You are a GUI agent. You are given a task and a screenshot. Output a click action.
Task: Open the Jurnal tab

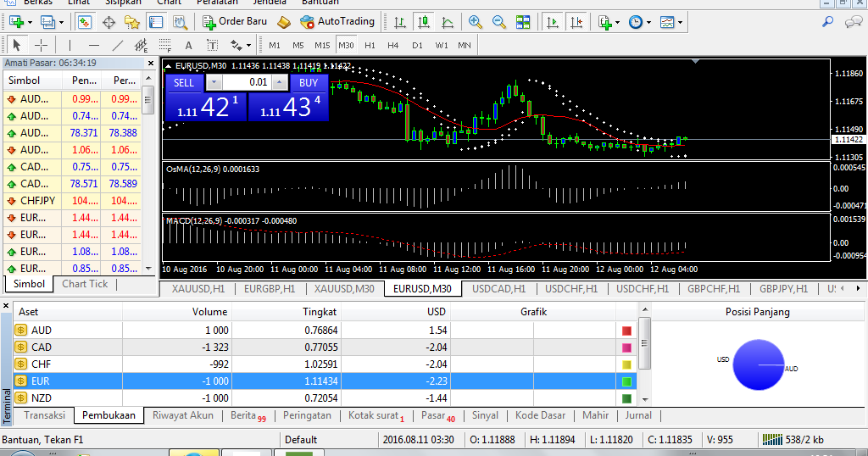click(638, 415)
